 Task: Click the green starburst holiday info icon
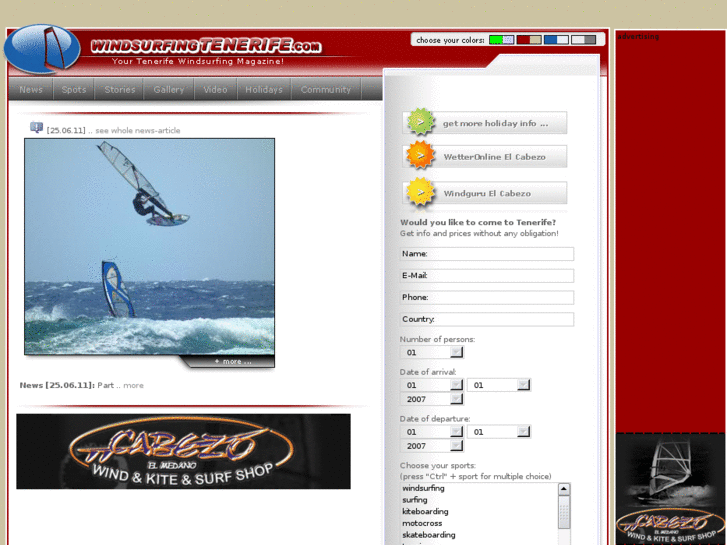pos(421,123)
